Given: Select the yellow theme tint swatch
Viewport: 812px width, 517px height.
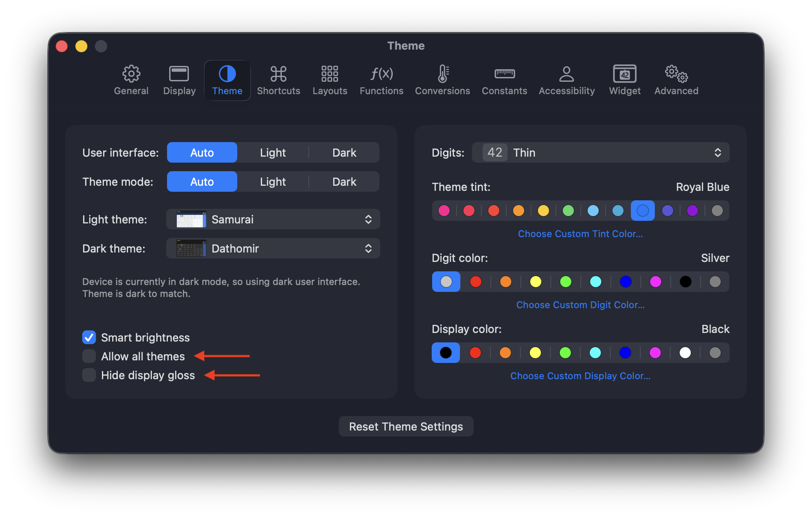Looking at the screenshot, I should tap(543, 211).
